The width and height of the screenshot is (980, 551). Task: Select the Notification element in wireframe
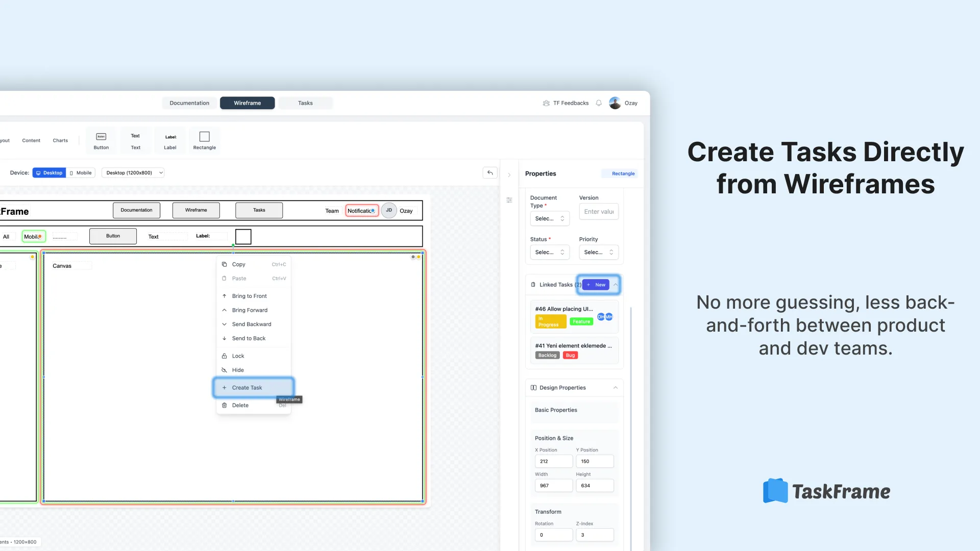(x=362, y=211)
